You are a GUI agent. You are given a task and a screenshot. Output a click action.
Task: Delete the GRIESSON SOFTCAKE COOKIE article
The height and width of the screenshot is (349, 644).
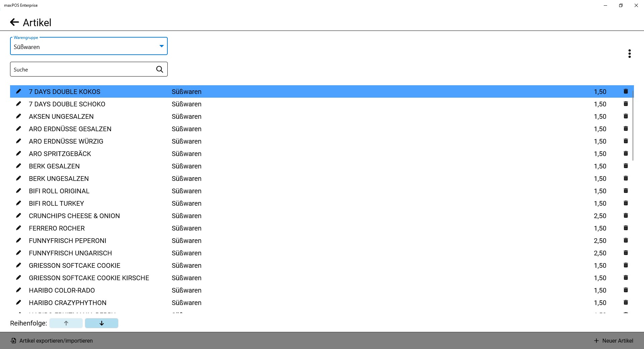tap(626, 265)
